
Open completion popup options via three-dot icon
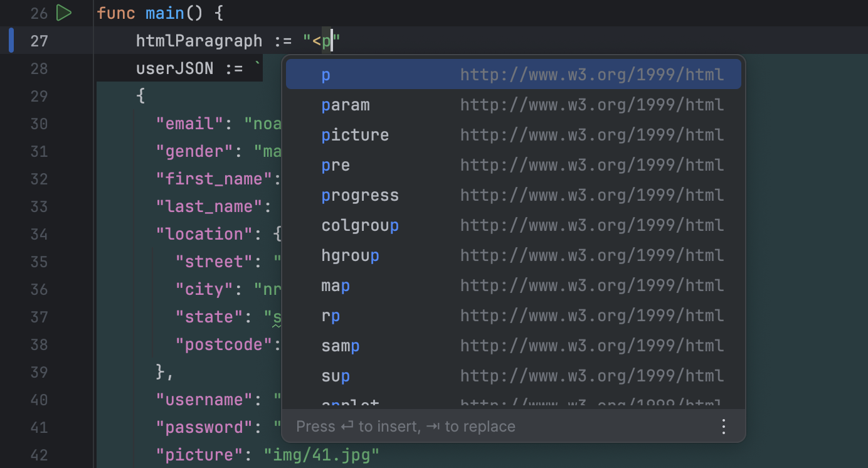[723, 426]
